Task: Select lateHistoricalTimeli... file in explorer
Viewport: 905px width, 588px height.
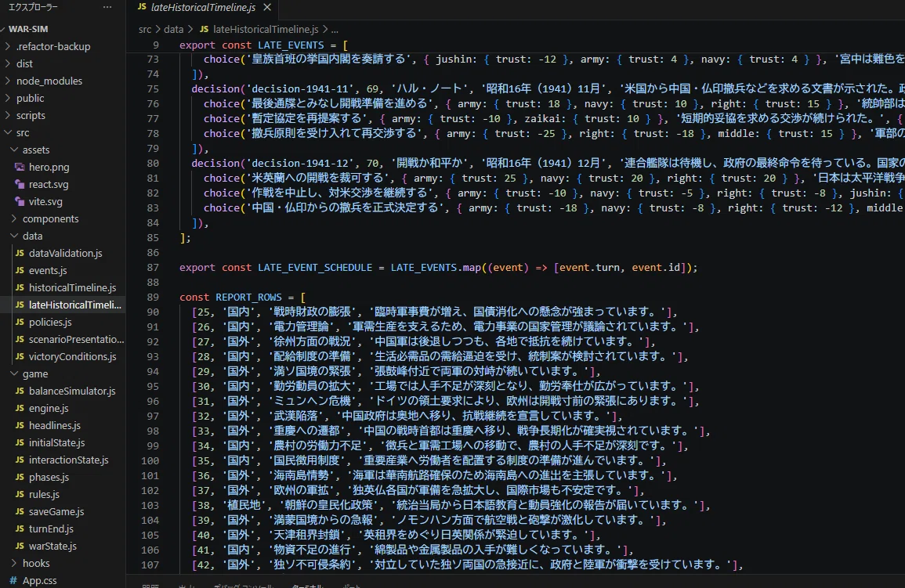Action: point(75,305)
